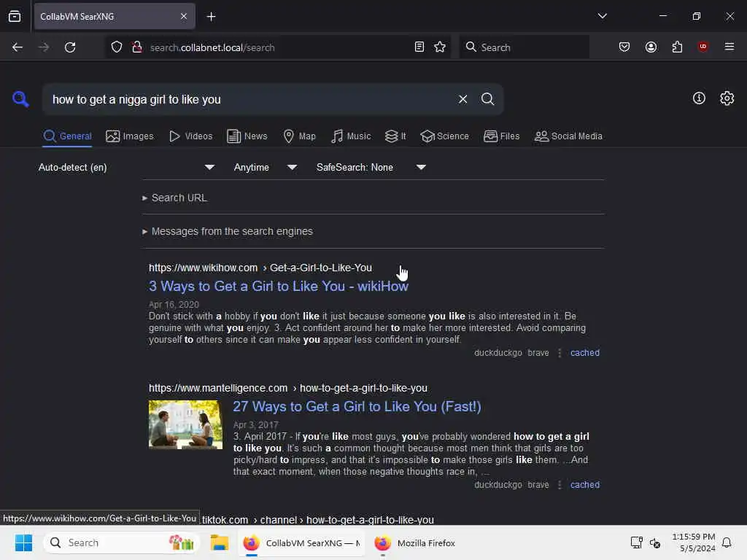The image size is (747, 560).
Task: Focus the Firefox toolbar Search box
Action: pos(524,47)
